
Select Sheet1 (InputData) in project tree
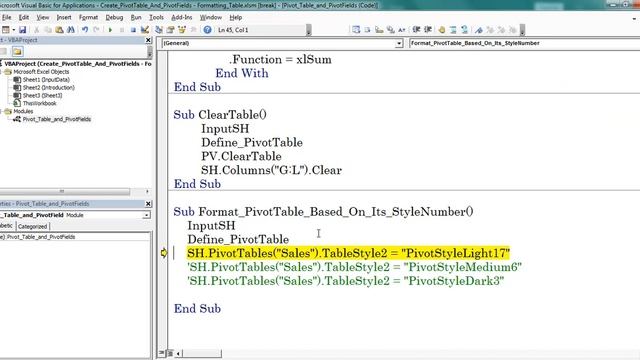pos(46,80)
